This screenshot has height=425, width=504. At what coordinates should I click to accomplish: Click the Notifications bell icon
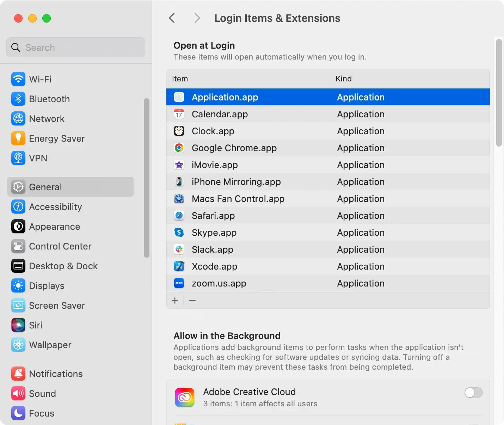[18, 374]
